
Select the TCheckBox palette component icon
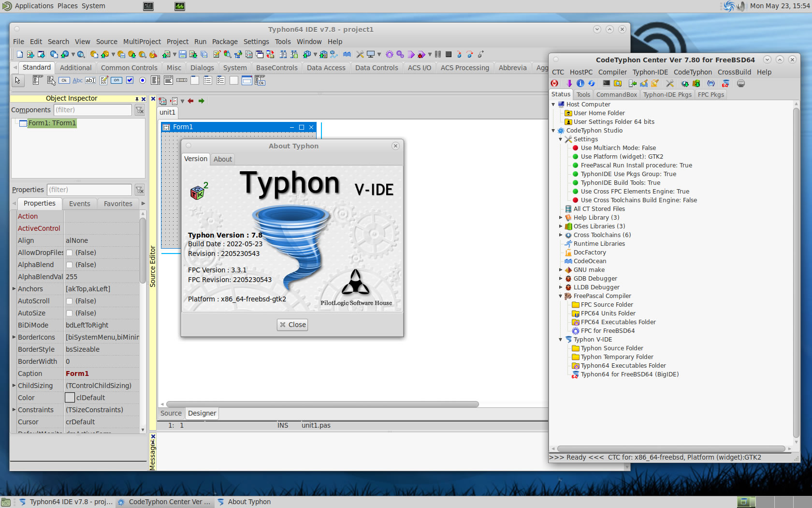pos(130,80)
